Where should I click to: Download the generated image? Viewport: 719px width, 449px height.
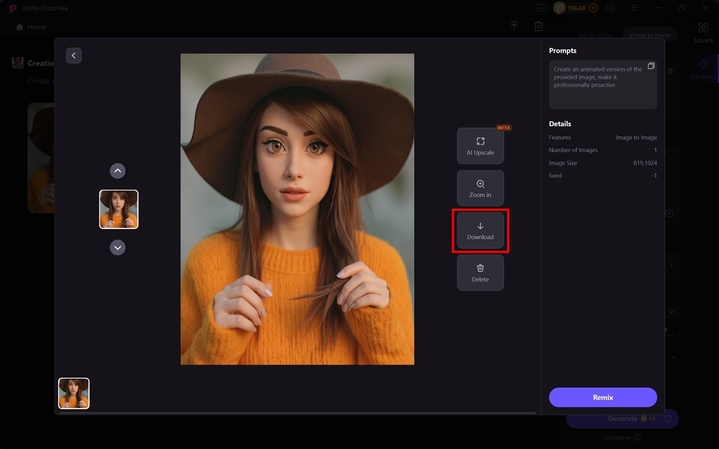[x=480, y=231]
